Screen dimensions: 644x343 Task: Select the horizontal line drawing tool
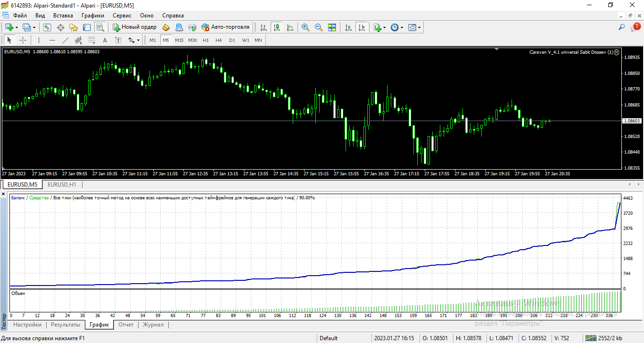click(x=52, y=40)
